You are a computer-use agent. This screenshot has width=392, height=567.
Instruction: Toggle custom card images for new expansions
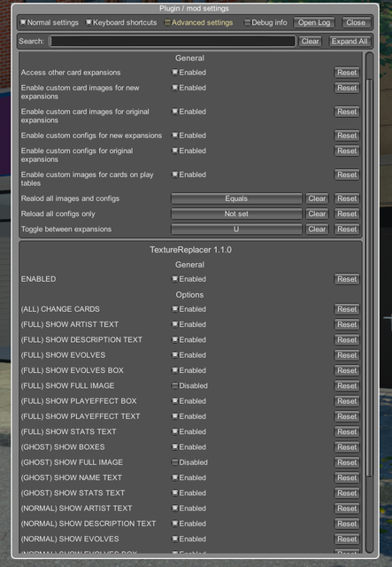click(175, 88)
